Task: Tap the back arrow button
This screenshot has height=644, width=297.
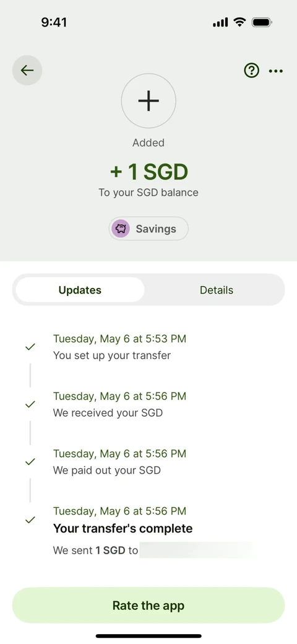Action: (27, 70)
